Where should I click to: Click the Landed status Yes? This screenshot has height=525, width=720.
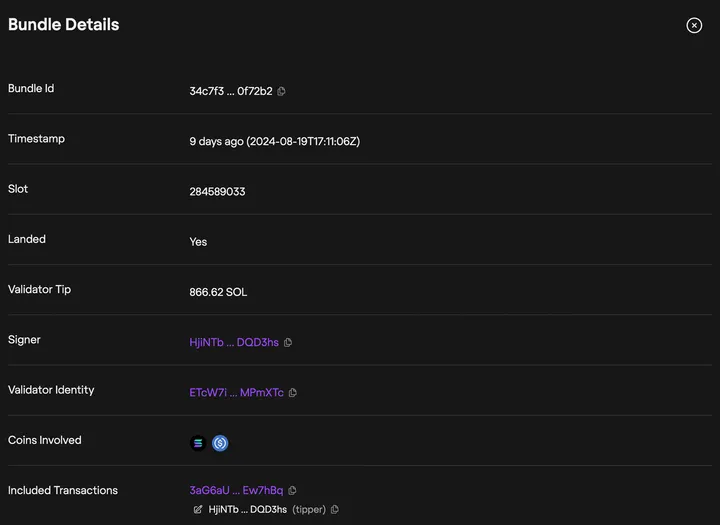(x=198, y=242)
